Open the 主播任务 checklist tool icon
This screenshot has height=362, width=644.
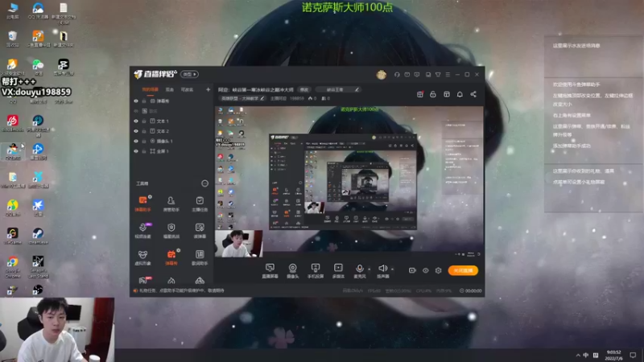(200, 204)
